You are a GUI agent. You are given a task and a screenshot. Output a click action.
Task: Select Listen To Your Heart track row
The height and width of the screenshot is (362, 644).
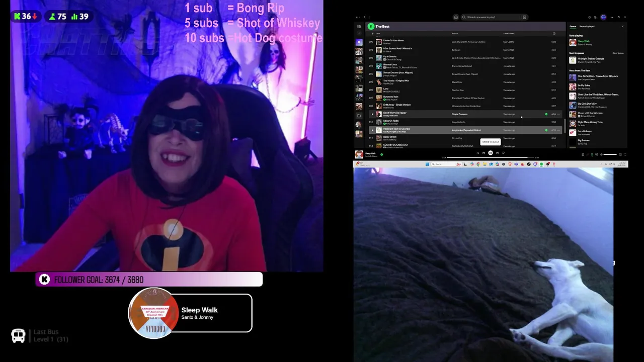pyautogui.click(x=465, y=42)
